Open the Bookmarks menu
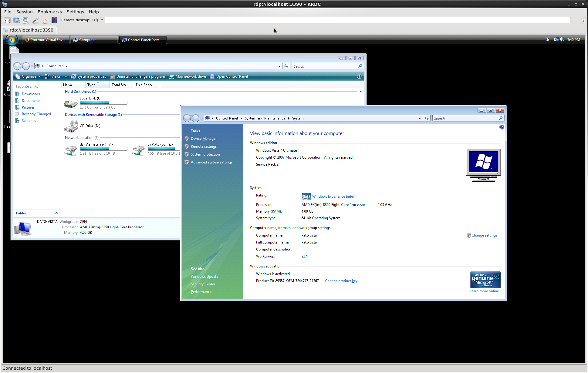 tap(50, 12)
